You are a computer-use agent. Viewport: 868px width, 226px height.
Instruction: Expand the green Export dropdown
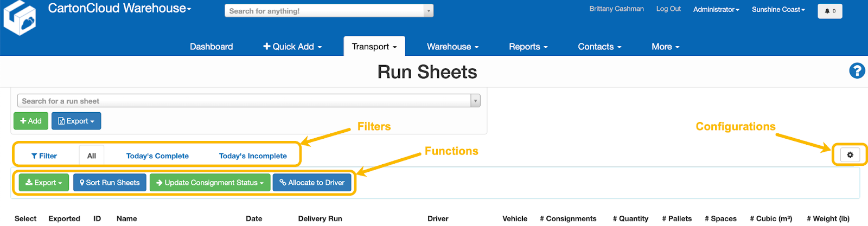pyautogui.click(x=44, y=183)
